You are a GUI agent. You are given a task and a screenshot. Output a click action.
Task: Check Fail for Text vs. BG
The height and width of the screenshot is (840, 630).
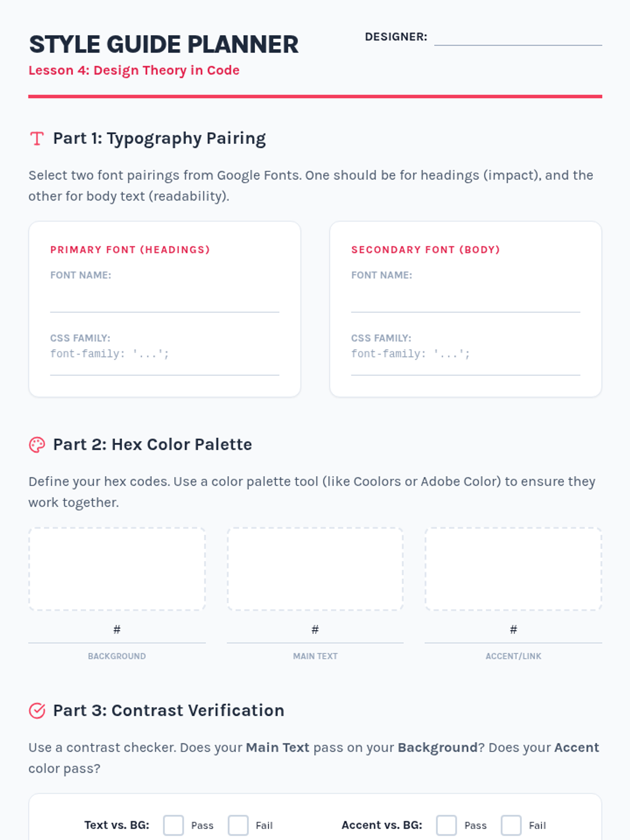[238, 825]
